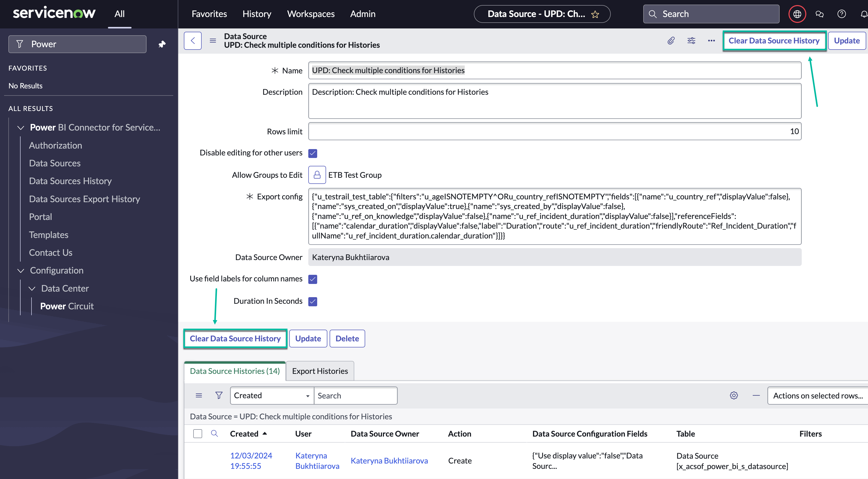Open the Created search field dropdown

271,395
